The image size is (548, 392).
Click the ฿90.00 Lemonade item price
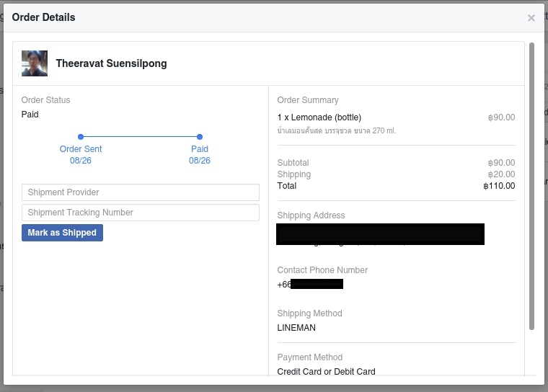click(x=502, y=117)
